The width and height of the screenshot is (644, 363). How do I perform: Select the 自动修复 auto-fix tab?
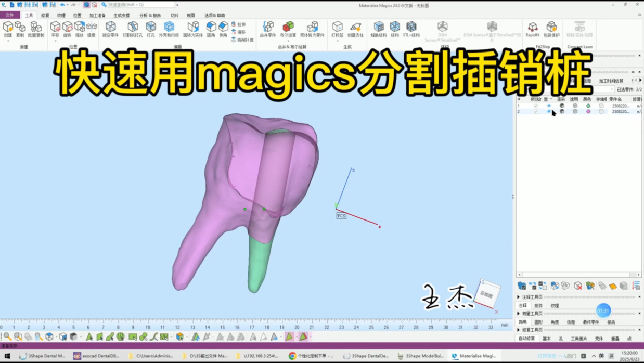(526, 339)
